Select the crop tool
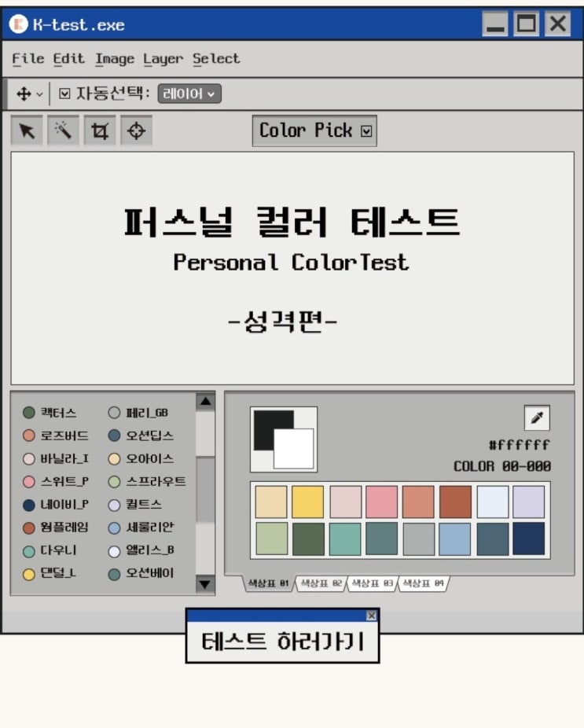 coord(100,131)
